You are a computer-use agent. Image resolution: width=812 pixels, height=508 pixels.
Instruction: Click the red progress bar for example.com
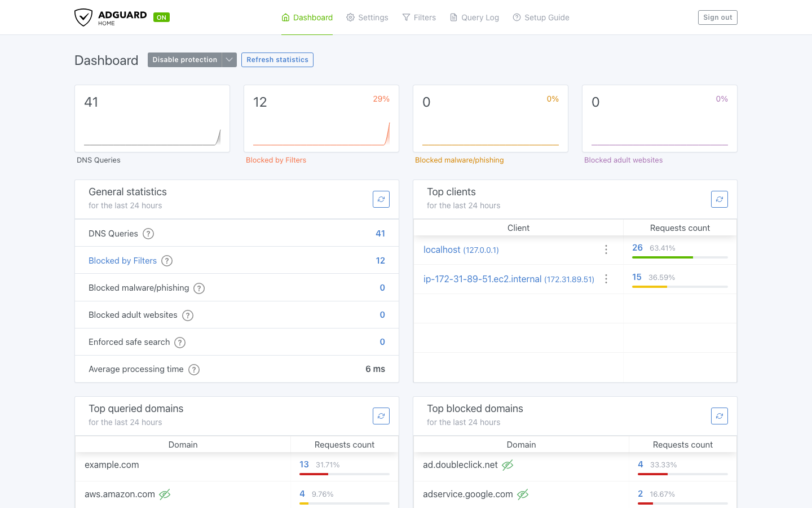pyautogui.click(x=314, y=474)
